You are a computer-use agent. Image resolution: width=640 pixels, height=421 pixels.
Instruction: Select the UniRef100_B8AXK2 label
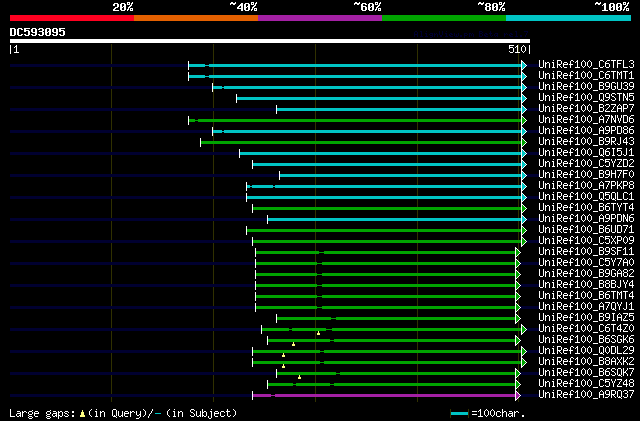click(586, 362)
